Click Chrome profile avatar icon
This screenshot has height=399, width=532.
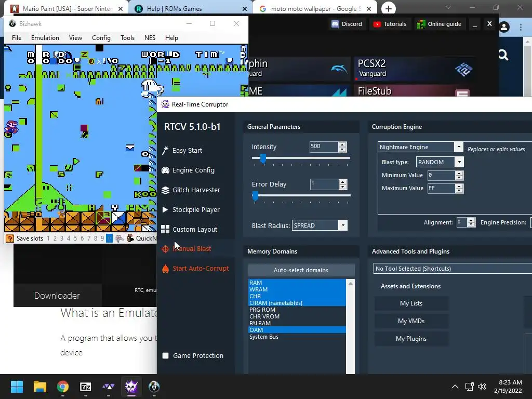[504, 27]
